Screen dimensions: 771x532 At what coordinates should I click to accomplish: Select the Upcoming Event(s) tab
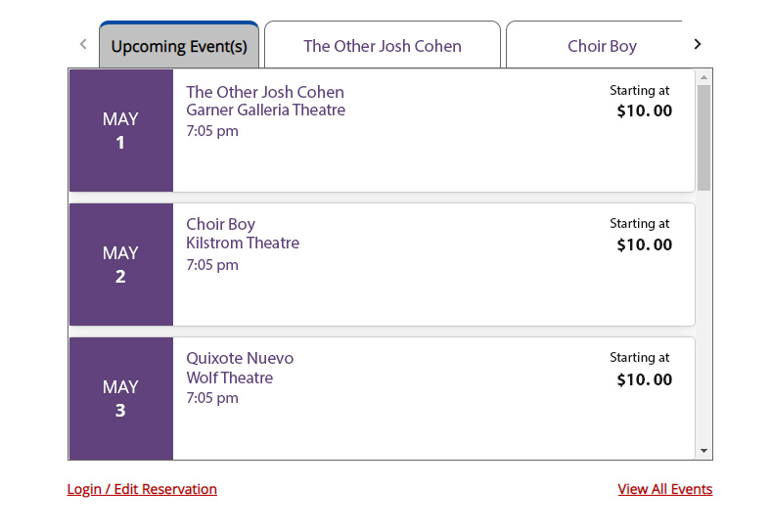(179, 46)
